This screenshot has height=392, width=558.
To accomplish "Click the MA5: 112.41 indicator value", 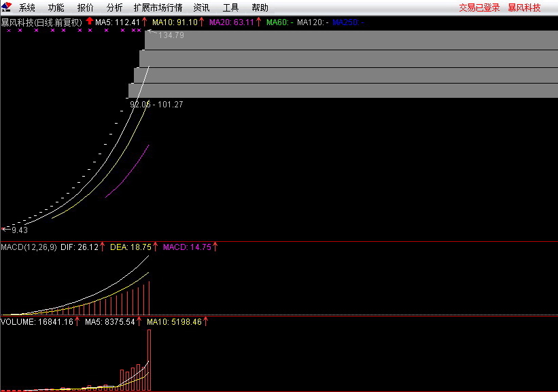I will tap(118, 22).
